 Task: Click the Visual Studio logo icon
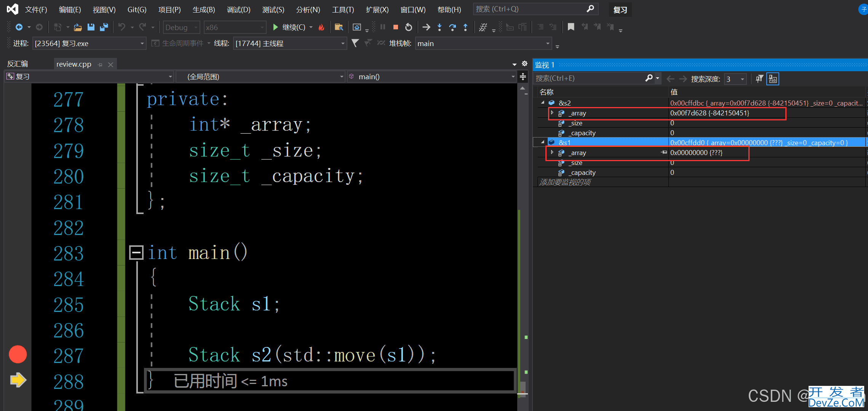(x=12, y=9)
